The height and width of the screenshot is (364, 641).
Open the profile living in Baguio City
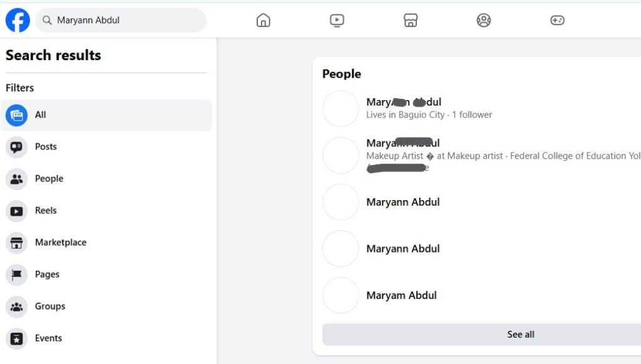point(404,103)
